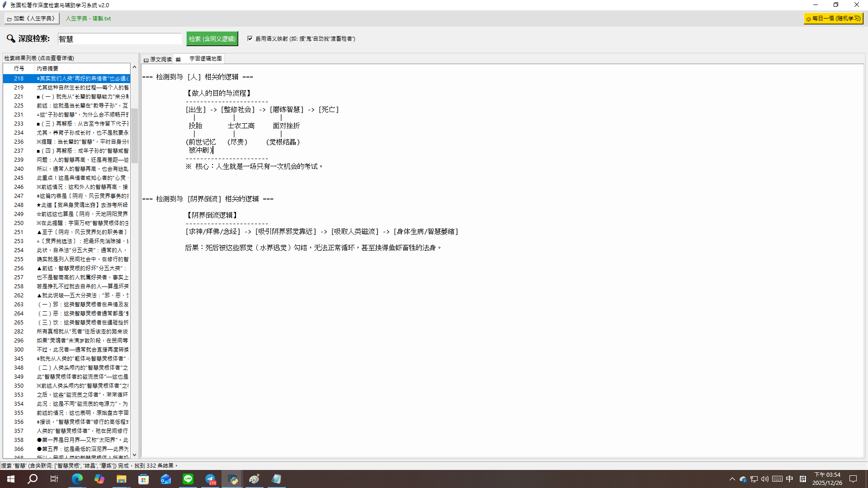This screenshot has width=868, height=488.
Task: Show hidden system tray icons
Action: coord(732,479)
